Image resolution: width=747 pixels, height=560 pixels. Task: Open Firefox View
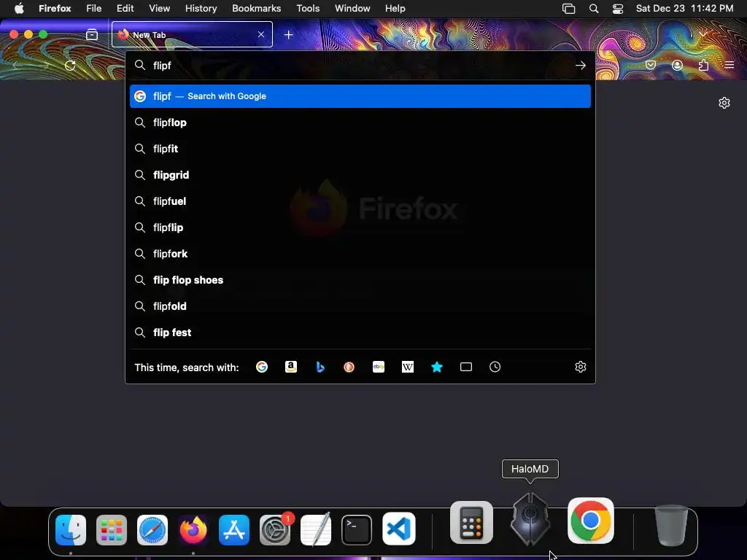(92, 34)
